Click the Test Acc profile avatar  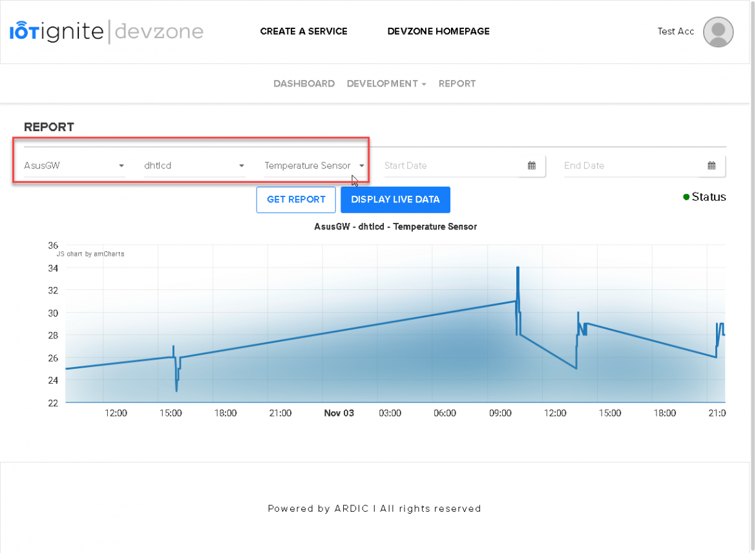pos(718,32)
